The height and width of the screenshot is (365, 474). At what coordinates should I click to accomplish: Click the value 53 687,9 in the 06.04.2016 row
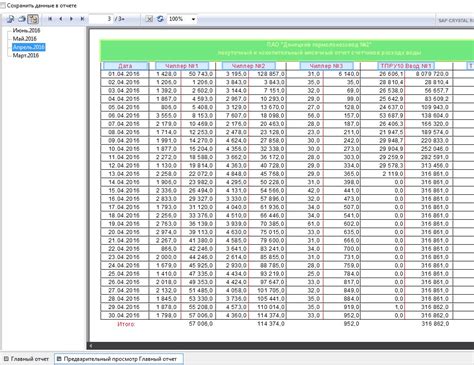point(391,116)
